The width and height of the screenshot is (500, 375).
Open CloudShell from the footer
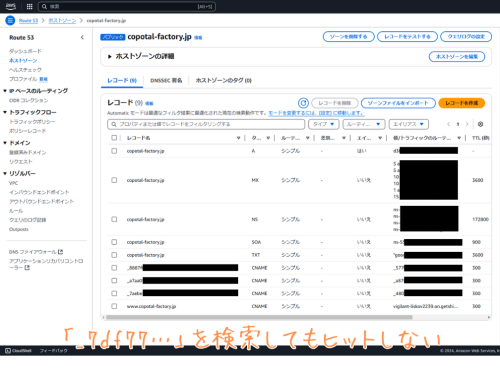click(18, 350)
